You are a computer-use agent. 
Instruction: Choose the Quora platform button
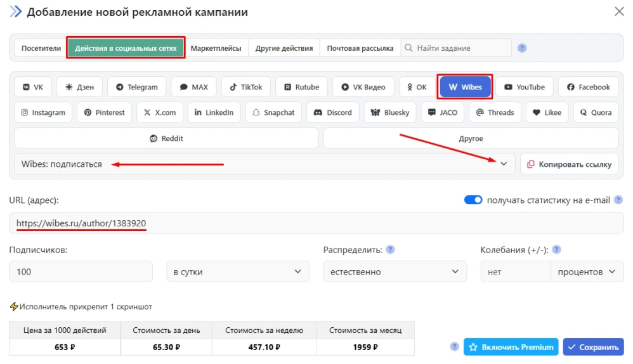click(x=596, y=112)
